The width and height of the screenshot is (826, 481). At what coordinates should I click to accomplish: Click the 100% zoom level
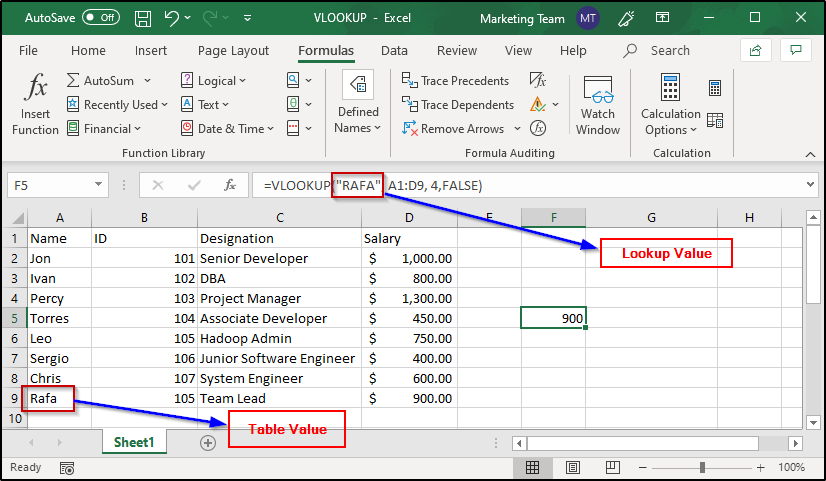[x=791, y=467]
